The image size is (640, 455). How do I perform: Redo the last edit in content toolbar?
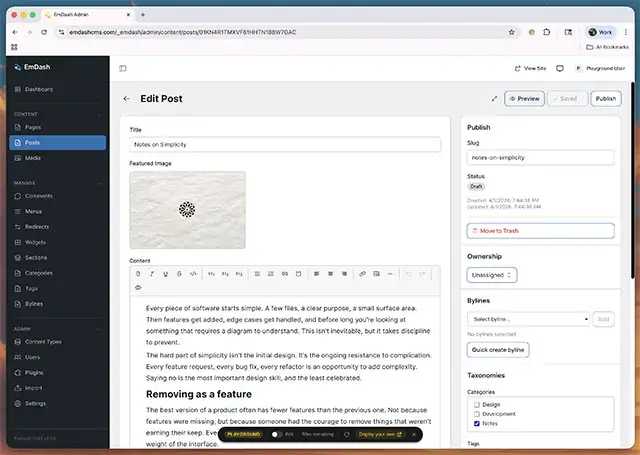(422, 274)
